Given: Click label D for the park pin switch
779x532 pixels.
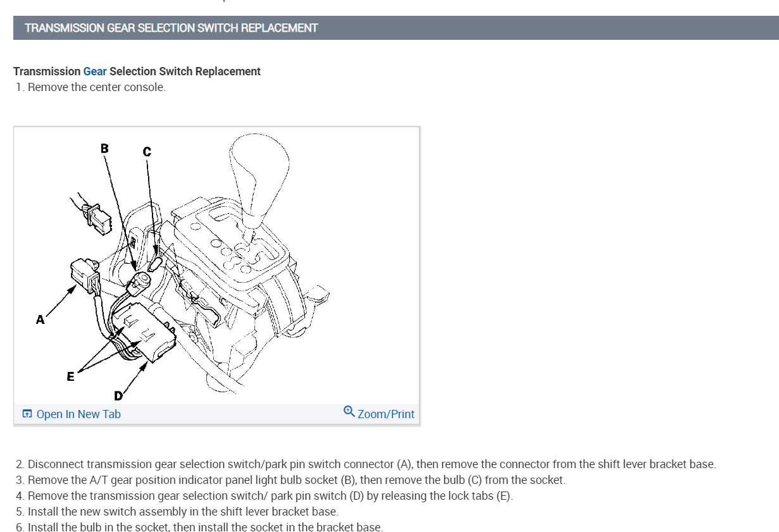Looking at the screenshot, I should [118, 397].
